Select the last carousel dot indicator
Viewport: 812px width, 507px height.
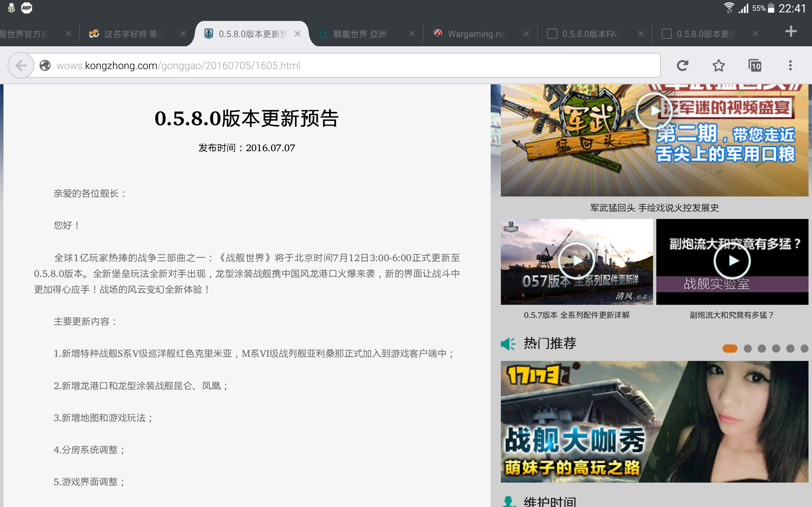pos(804,349)
